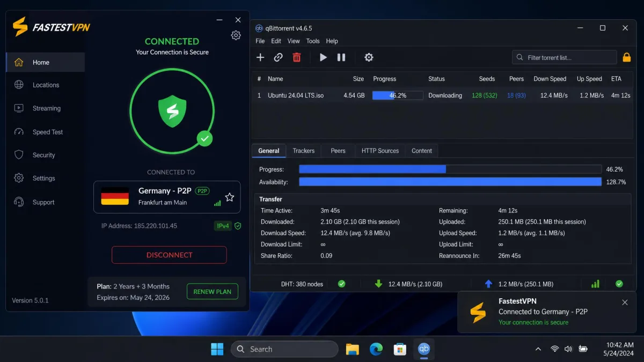Open the Edit menu in qBittorrent
644x362 pixels.
point(276,41)
